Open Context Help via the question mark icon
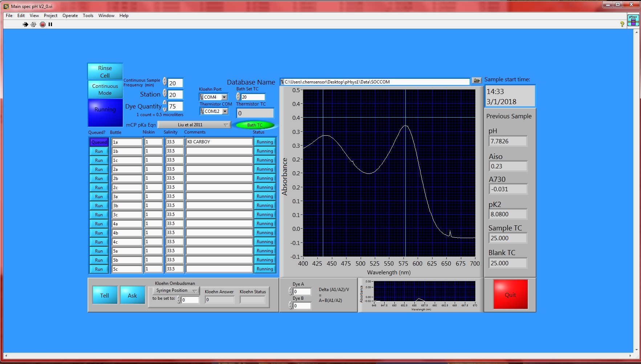 [x=622, y=24]
